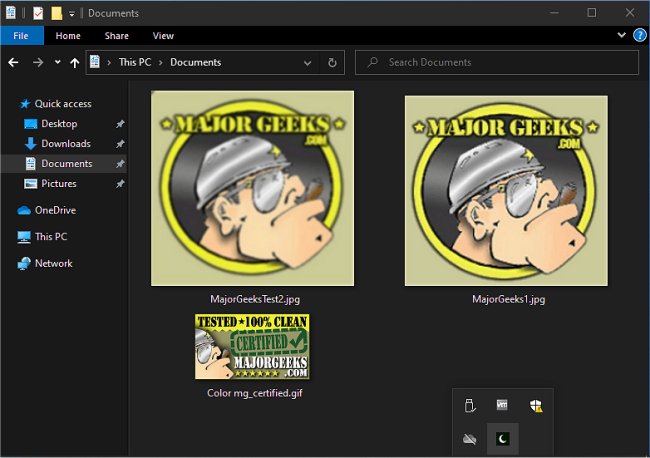Click the crescent moon tray icon
Screen dimensions: 650x458
[502, 439]
